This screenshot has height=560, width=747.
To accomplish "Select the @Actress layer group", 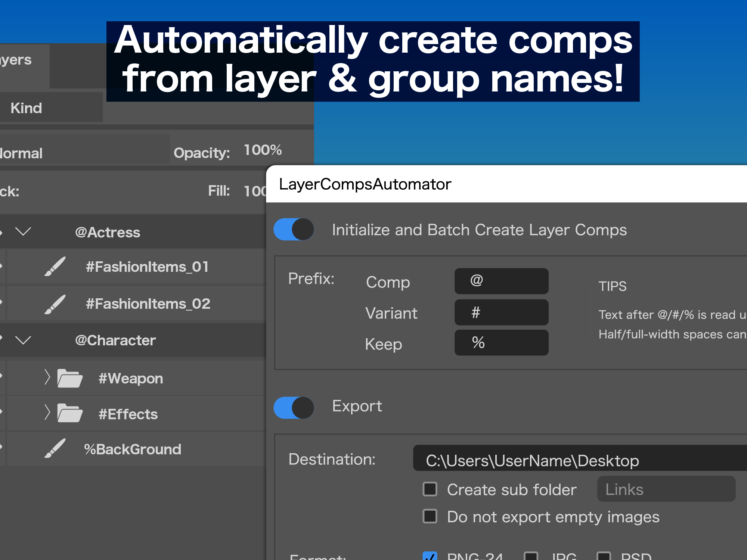I will [133, 232].
